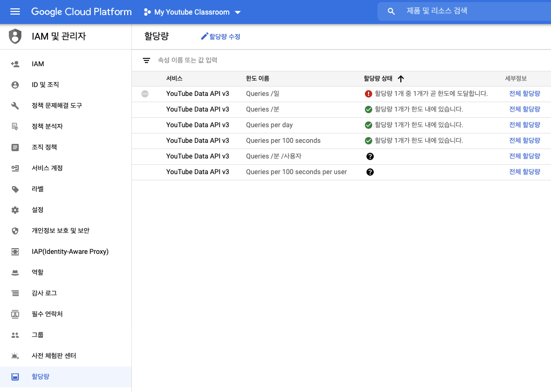The height and width of the screenshot is (392, 551).
Task: Open IAM in the sidebar
Action: 66,64
